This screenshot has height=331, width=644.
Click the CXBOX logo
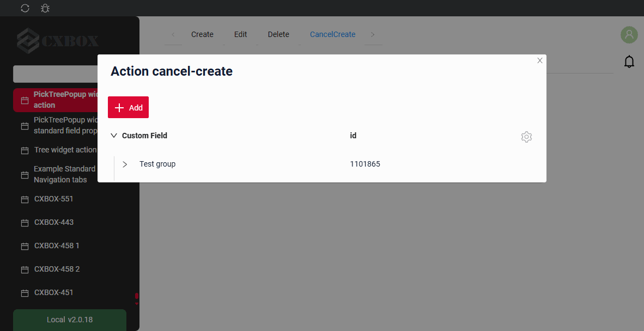[58, 41]
